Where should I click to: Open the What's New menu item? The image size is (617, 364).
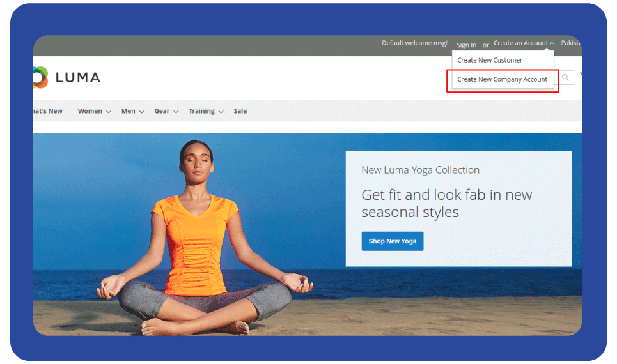48,111
